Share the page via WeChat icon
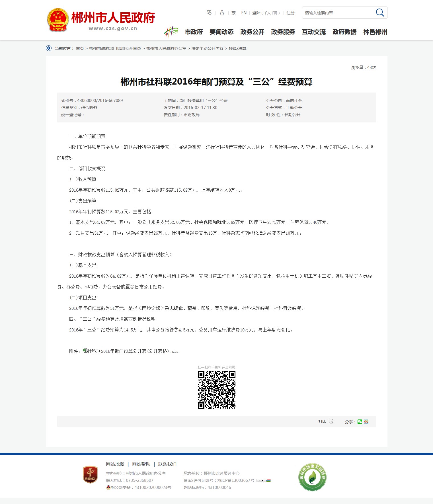This screenshot has height=504, width=433. click(x=360, y=422)
